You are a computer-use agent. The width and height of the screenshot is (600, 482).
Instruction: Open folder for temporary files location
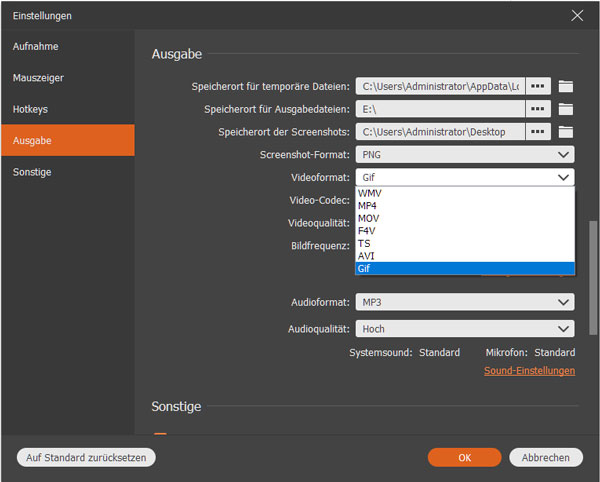coord(566,86)
